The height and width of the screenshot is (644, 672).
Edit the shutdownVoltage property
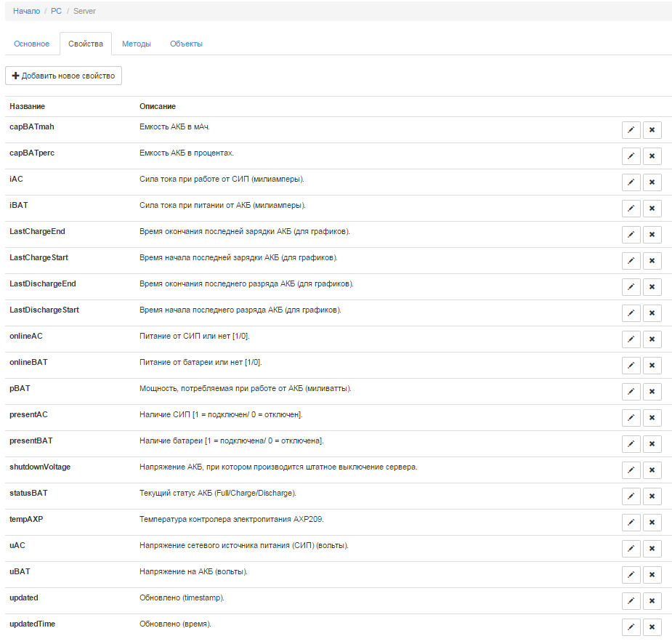pos(631,470)
